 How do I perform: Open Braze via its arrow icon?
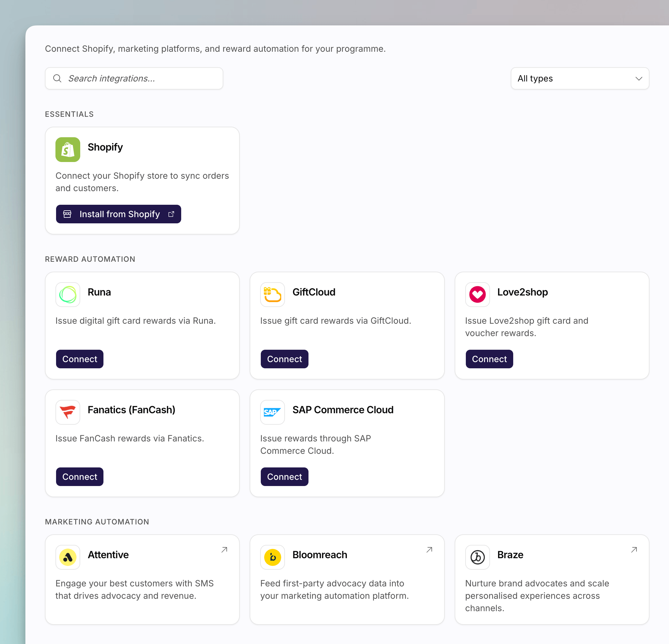tap(634, 550)
